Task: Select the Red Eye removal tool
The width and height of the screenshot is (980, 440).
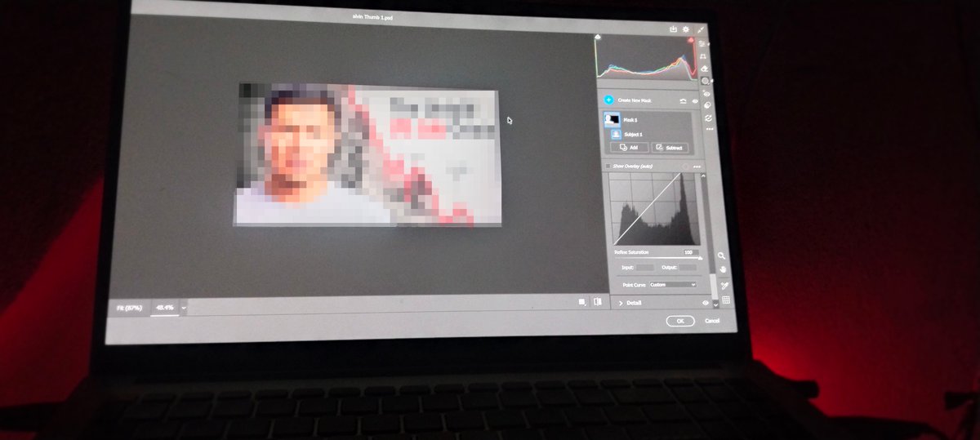Action: [706, 93]
